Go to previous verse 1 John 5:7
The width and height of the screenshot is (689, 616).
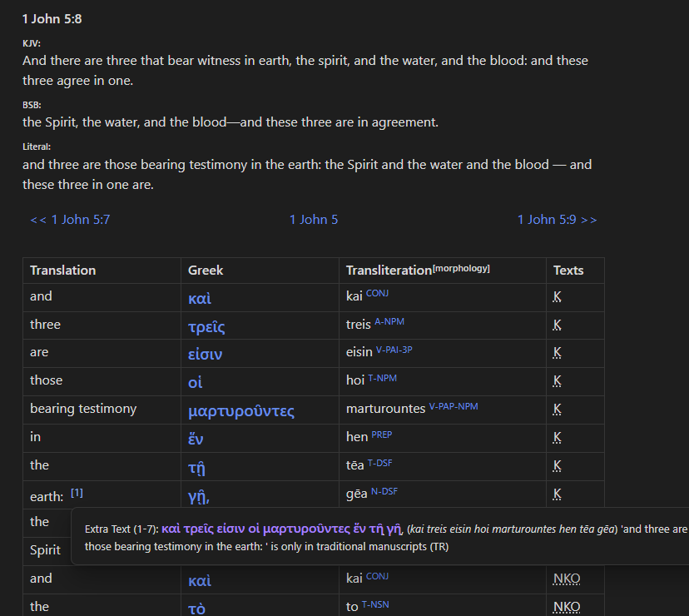(70, 220)
